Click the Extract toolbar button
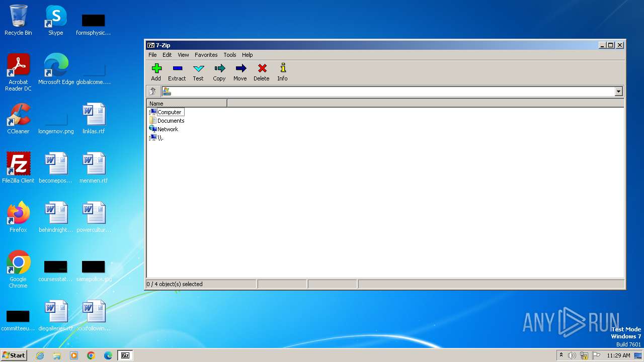 177,72
